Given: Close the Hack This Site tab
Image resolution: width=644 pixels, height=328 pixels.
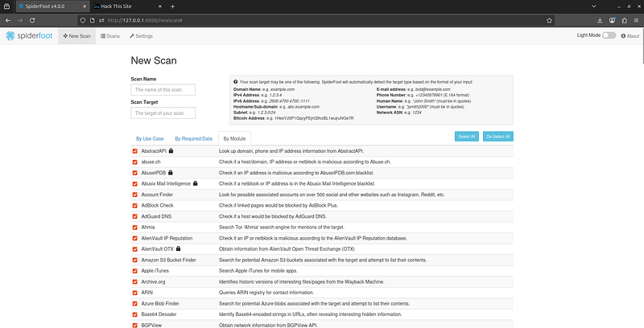Looking at the screenshot, I should click(159, 6).
